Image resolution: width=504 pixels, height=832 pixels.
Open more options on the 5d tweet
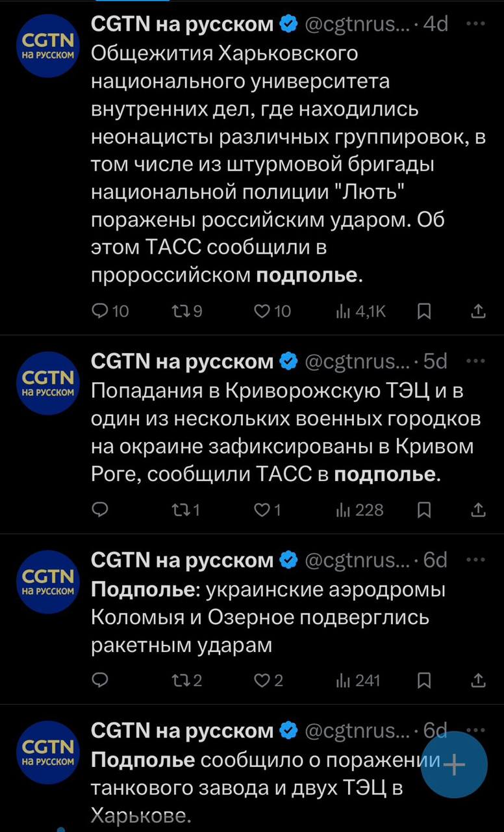tap(475, 361)
